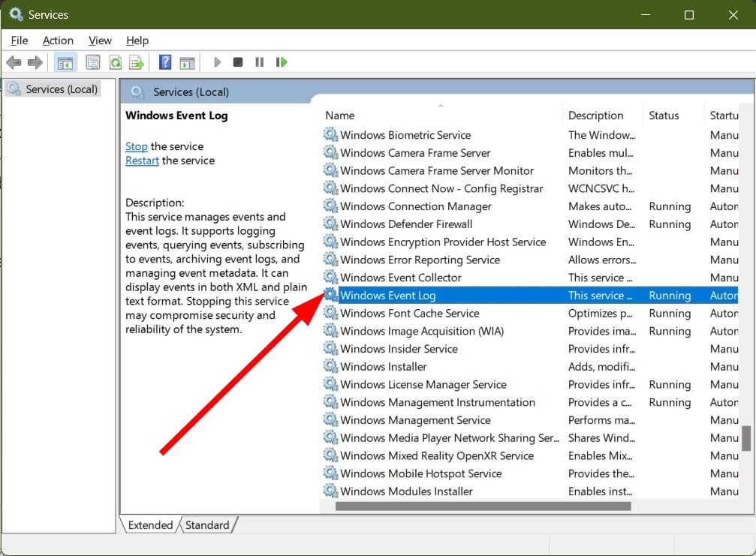Viewport: 756px width, 556px height.
Task: Select Windows License Manager Service row
Action: 530,384
